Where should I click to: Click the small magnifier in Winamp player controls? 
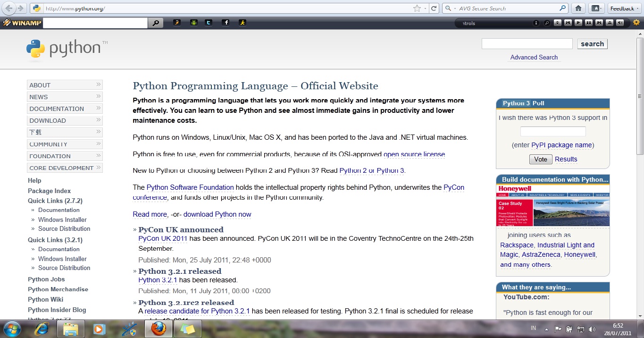(x=547, y=23)
